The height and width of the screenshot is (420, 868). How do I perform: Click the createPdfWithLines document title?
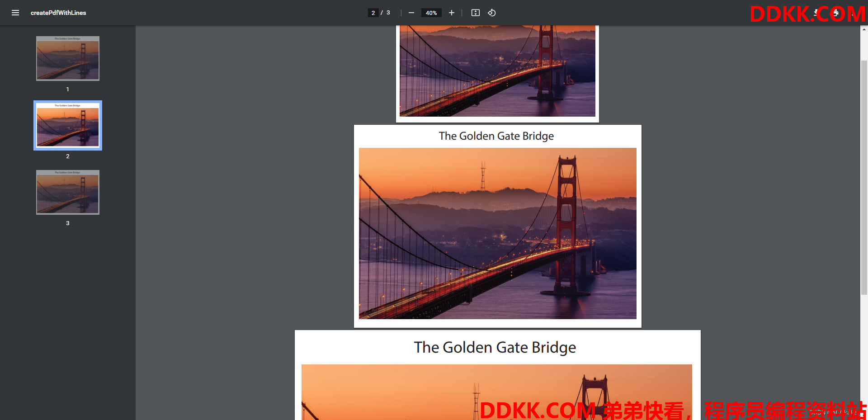pos(58,13)
